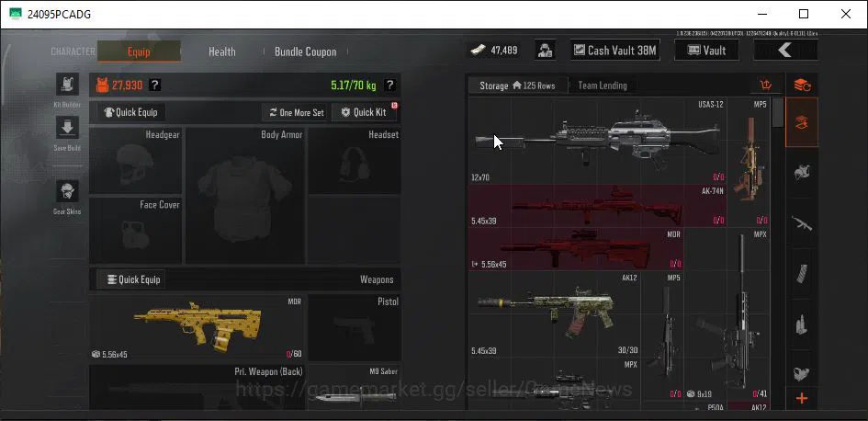The image size is (868, 421).
Task: Select the red AK-74N in storage
Action: [597, 206]
